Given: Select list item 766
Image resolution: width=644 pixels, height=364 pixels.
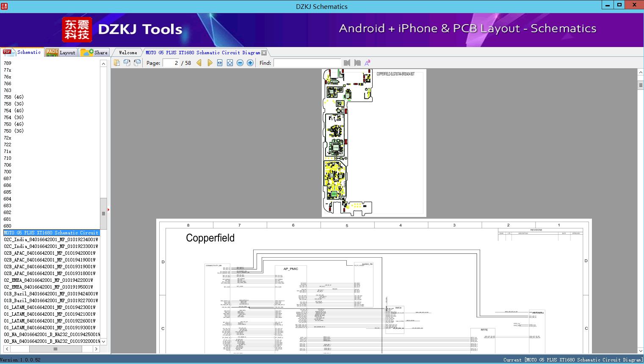Looking at the screenshot, I should pos(8,83).
